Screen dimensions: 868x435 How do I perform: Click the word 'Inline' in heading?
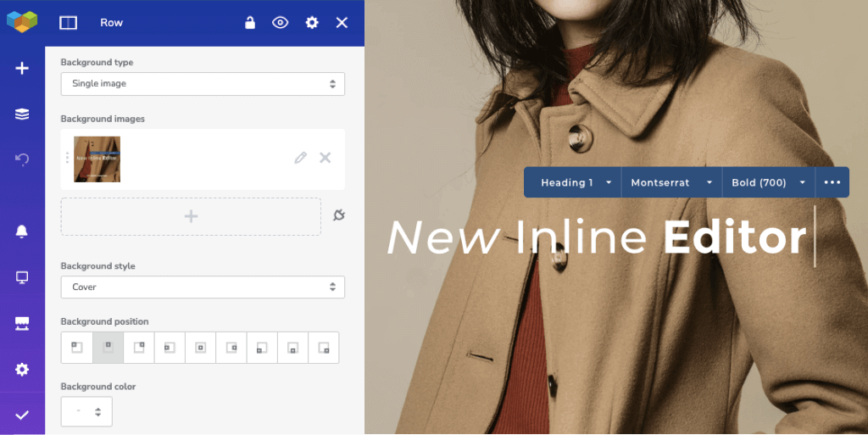pos(581,237)
